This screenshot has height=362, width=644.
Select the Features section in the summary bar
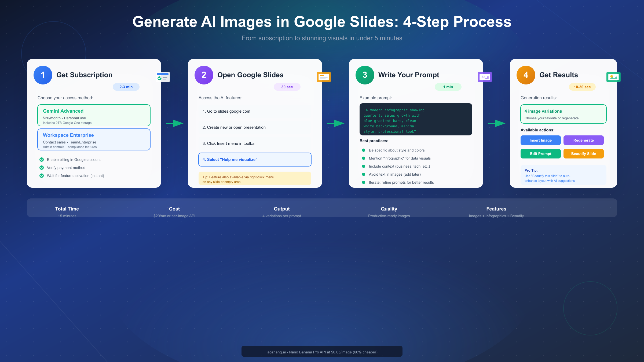(x=496, y=212)
